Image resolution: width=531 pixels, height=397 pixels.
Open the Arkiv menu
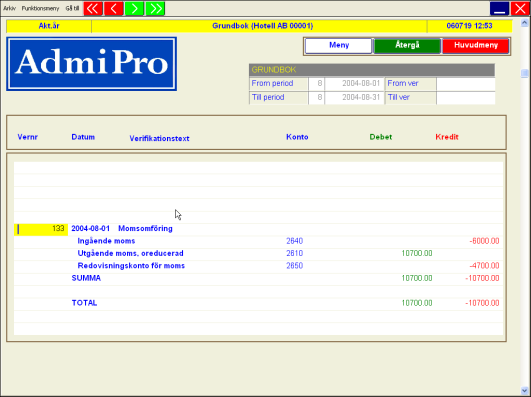point(9,8)
